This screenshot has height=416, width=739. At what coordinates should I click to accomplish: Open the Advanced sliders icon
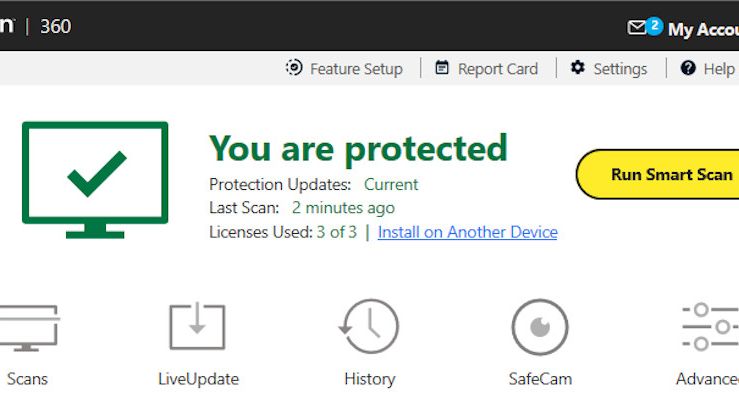710,327
